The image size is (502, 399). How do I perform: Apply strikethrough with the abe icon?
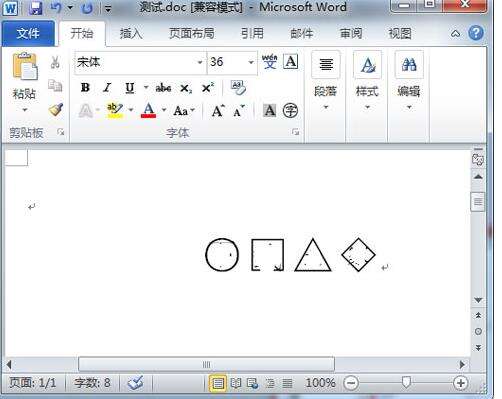click(163, 88)
